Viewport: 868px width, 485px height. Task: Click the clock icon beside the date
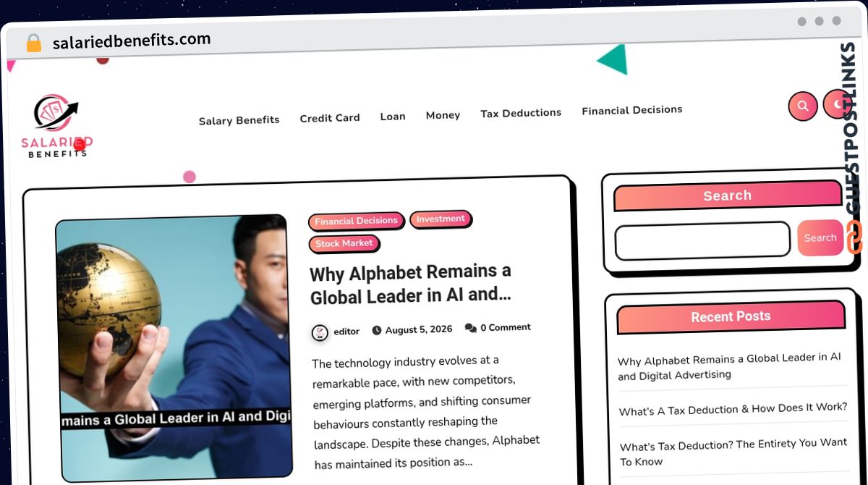pyautogui.click(x=377, y=331)
